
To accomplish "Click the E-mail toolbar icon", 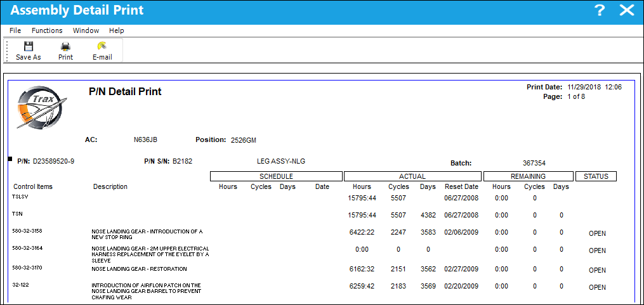I will click(102, 46).
